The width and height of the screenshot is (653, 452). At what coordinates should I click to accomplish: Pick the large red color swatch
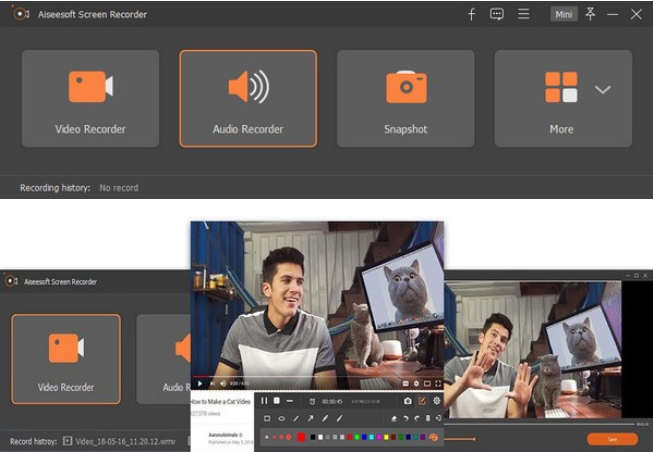[301, 437]
